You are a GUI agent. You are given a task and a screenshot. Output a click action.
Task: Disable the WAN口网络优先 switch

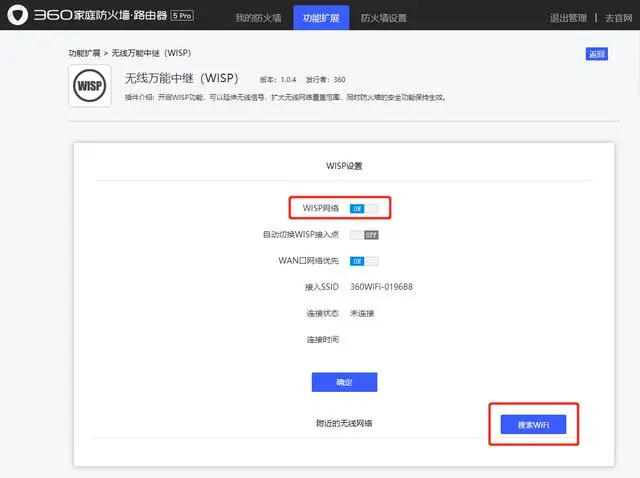point(364,261)
